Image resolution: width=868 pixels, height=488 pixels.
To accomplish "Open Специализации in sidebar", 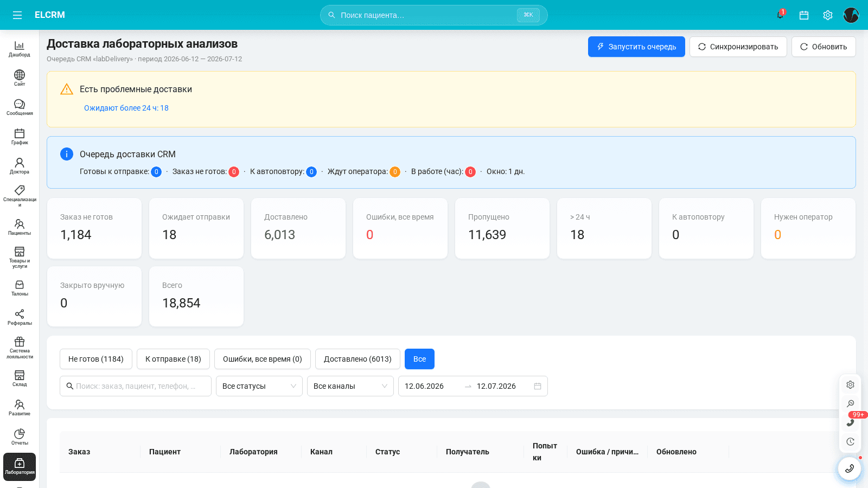I will click(20, 196).
